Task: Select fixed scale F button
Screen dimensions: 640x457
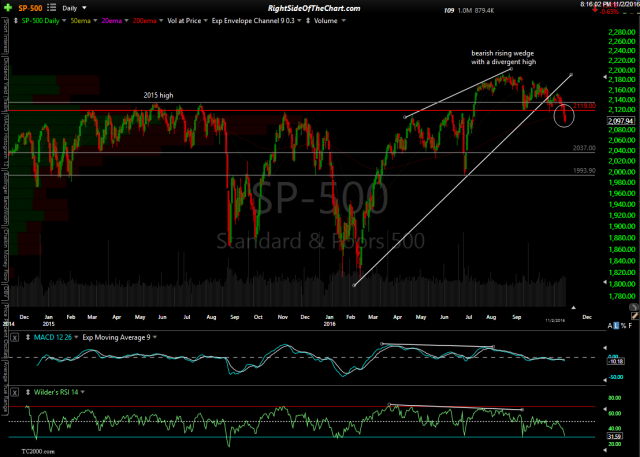Action: tap(631, 326)
